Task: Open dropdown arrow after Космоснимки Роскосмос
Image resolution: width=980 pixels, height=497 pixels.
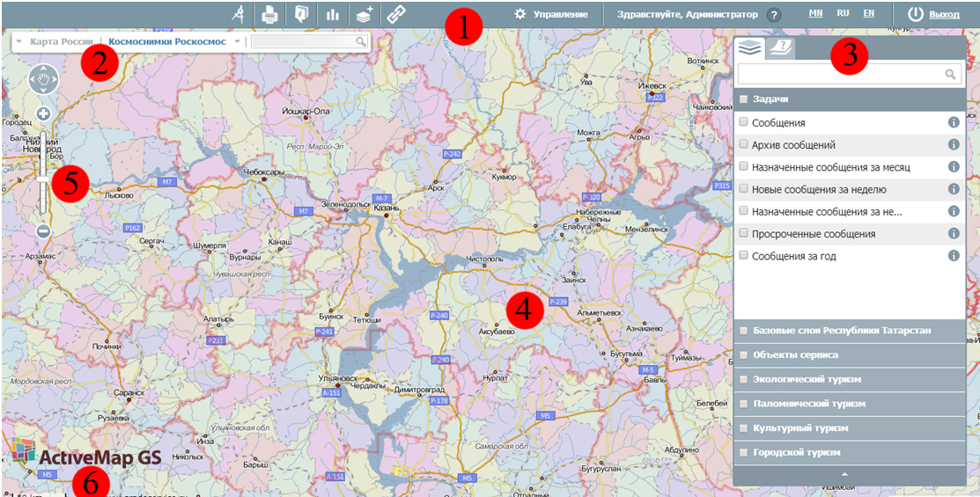Action: click(238, 42)
